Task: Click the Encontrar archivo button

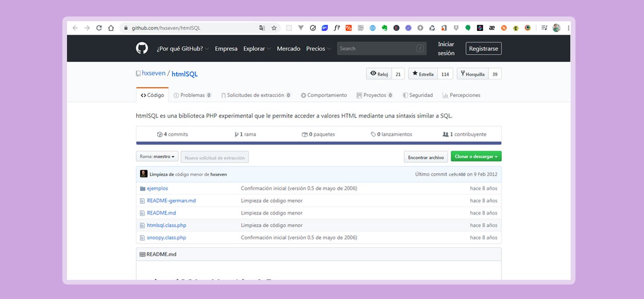Action: pyautogui.click(x=426, y=157)
